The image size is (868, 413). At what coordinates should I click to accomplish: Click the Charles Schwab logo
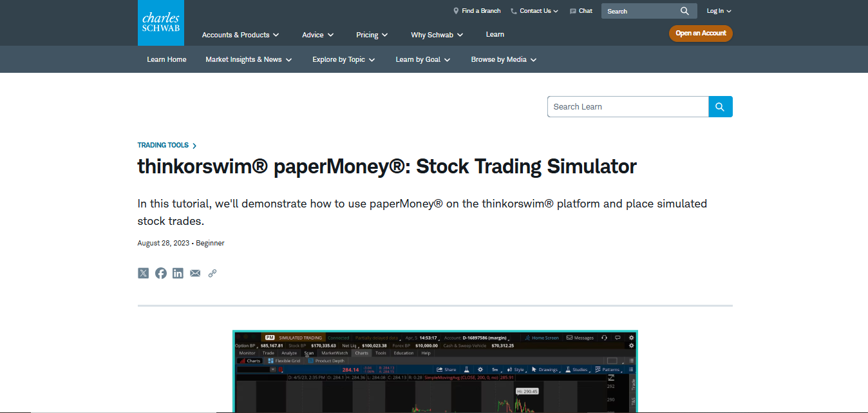(161, 23)
